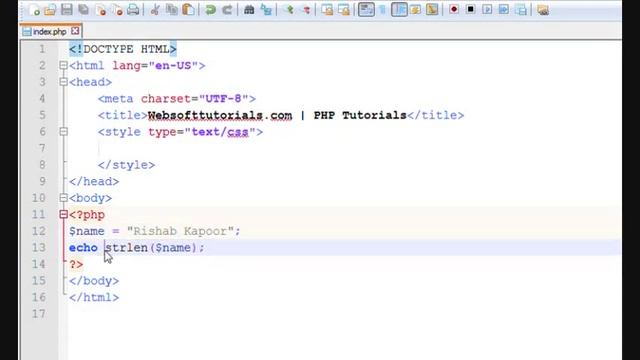Collapse the head block on line 3
640x360 pixels.
(x=63, y=82)
